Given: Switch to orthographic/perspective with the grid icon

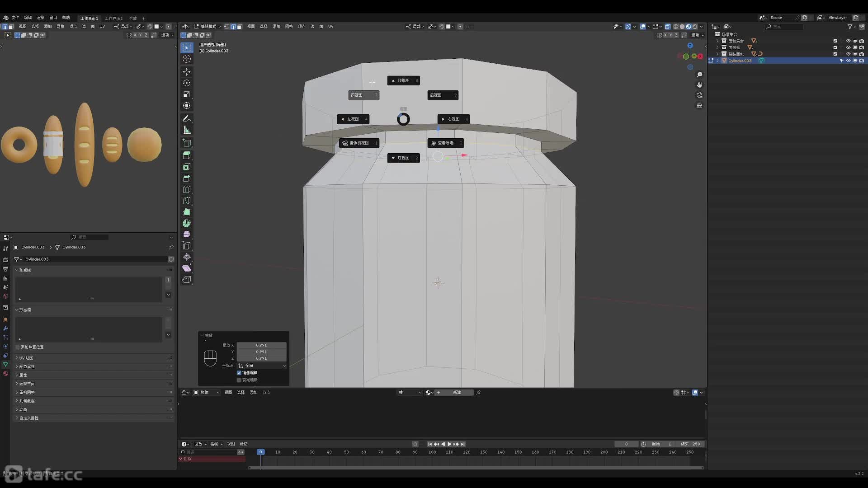Looking at the screenshot, I should pos(699,105).
